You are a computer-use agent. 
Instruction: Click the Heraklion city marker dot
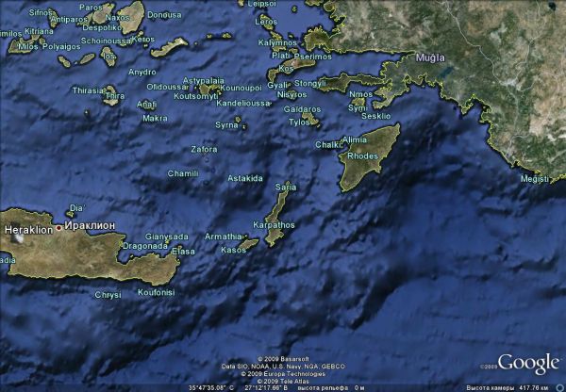point(58,227)
